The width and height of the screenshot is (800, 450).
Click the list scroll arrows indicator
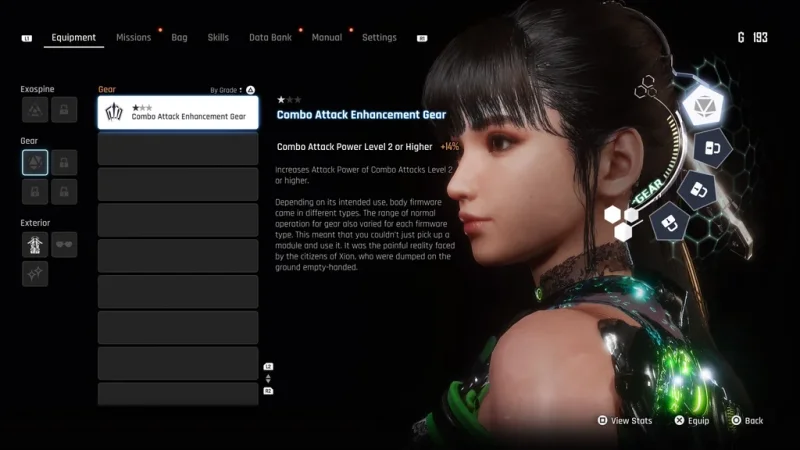pos(268,379)
